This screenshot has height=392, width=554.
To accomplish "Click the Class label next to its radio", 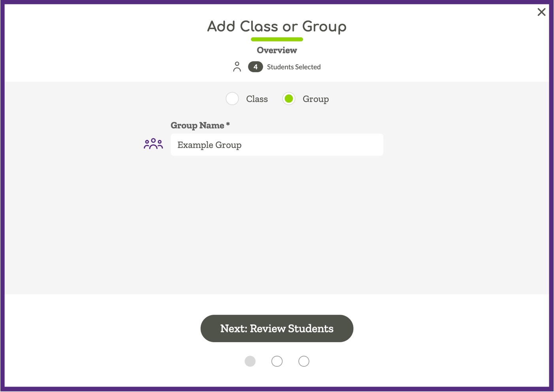I will [x=256, y=99].
